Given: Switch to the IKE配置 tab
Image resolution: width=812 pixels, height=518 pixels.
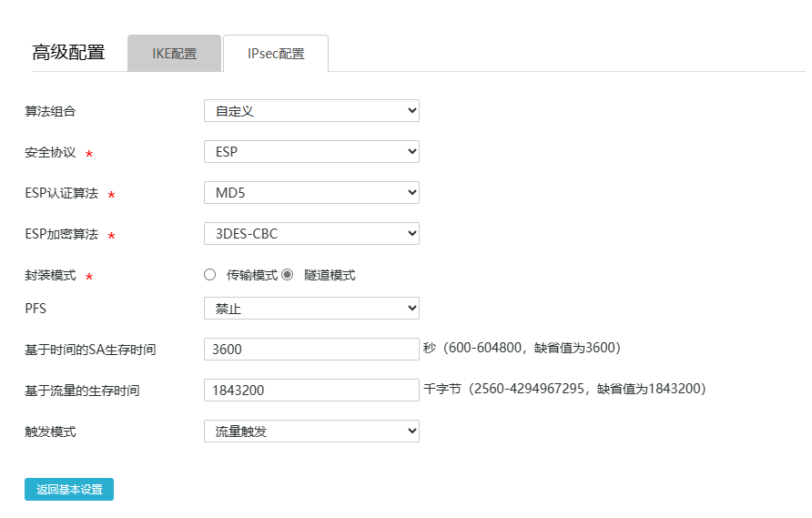Looking at the screenshot, I should tap(174, 54).
